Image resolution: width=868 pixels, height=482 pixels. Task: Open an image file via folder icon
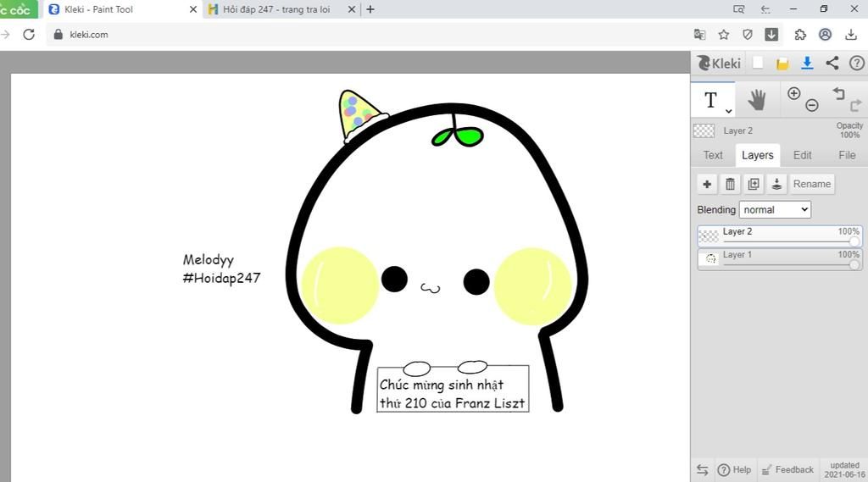782,64
